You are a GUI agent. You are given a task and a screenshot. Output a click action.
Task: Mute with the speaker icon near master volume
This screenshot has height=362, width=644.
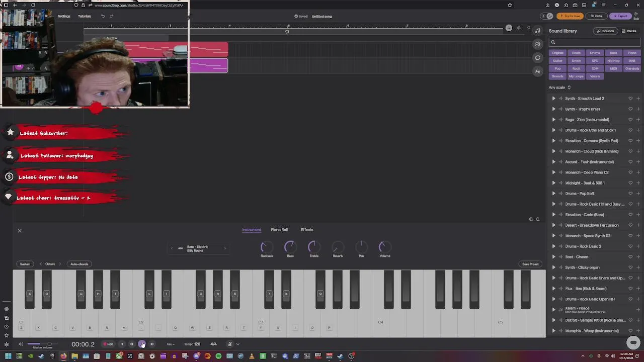tap(21, 344)
